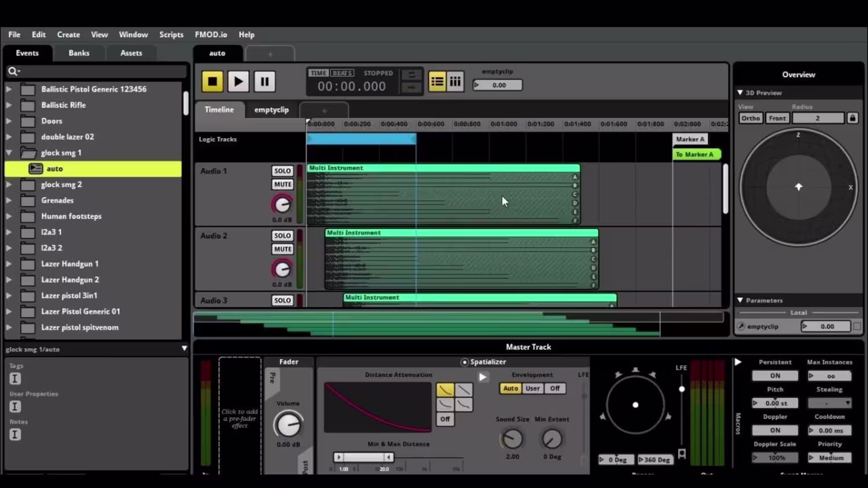This screenshot has height=488, width=868.
Task: Click the search magnifier icon in Events browser
Action: (12, 71)
